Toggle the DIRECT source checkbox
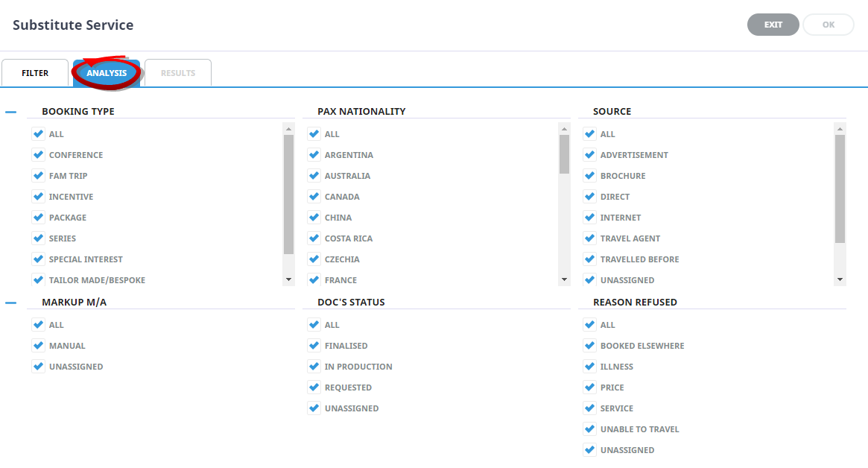The height and width of the screenshot is (468, 868). coord(589,197)
